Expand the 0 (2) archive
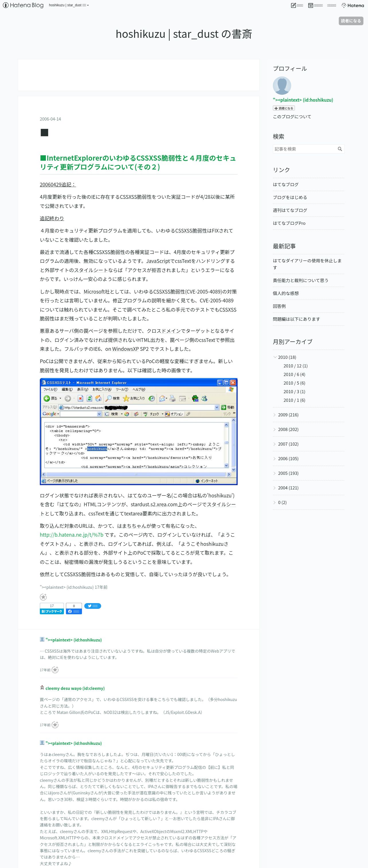Image resolution: width=368 pixels, height=868 pixels. tap(275, 502)
